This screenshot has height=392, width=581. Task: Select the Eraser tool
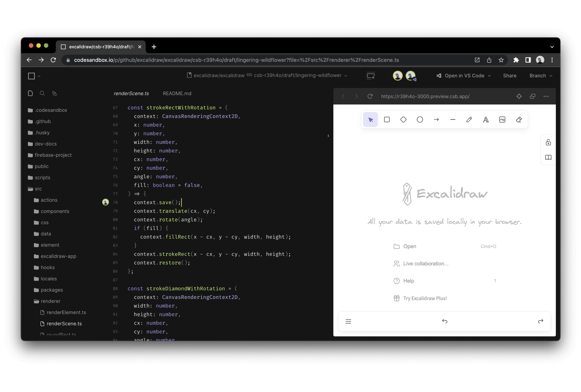click(519, 119)
